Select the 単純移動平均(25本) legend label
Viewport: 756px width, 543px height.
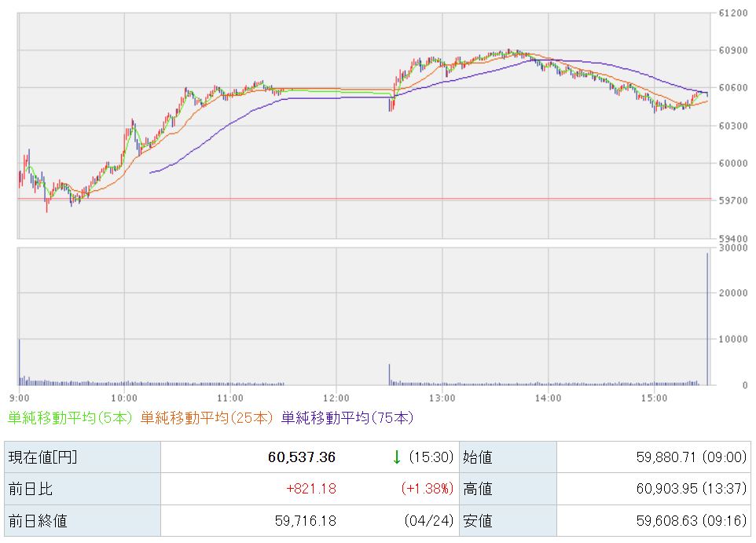(x=207, y=418)
